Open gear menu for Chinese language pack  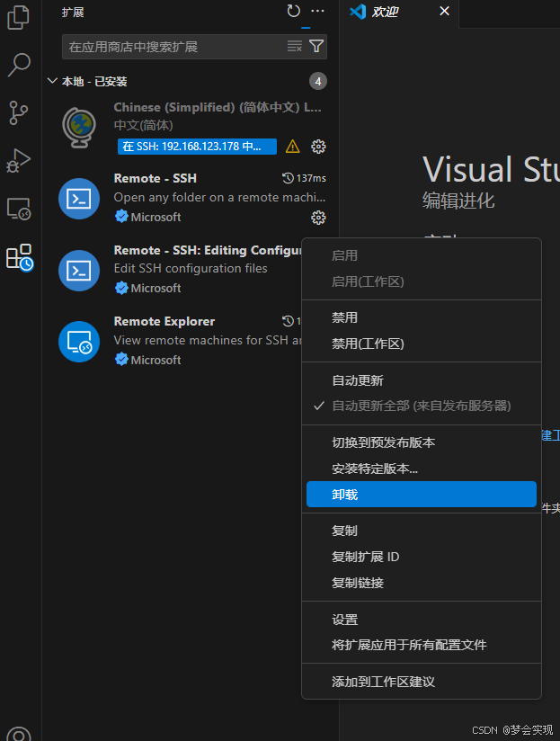coord(318,147)
